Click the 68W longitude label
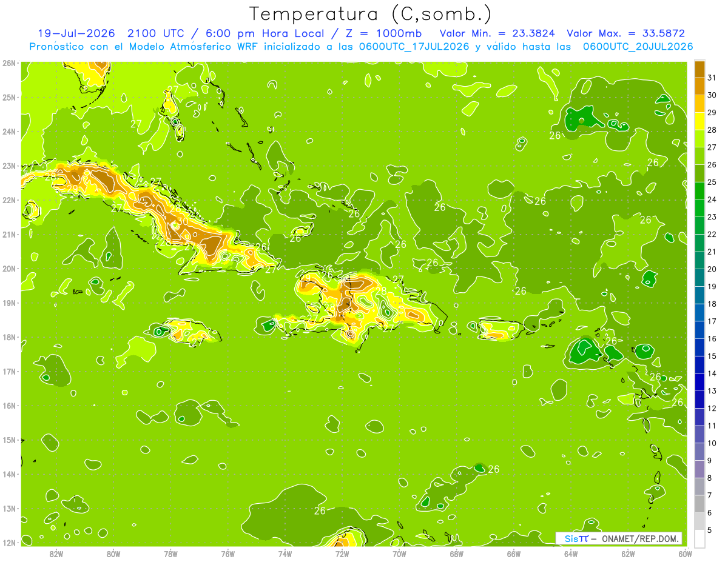 tap(456, 553)
